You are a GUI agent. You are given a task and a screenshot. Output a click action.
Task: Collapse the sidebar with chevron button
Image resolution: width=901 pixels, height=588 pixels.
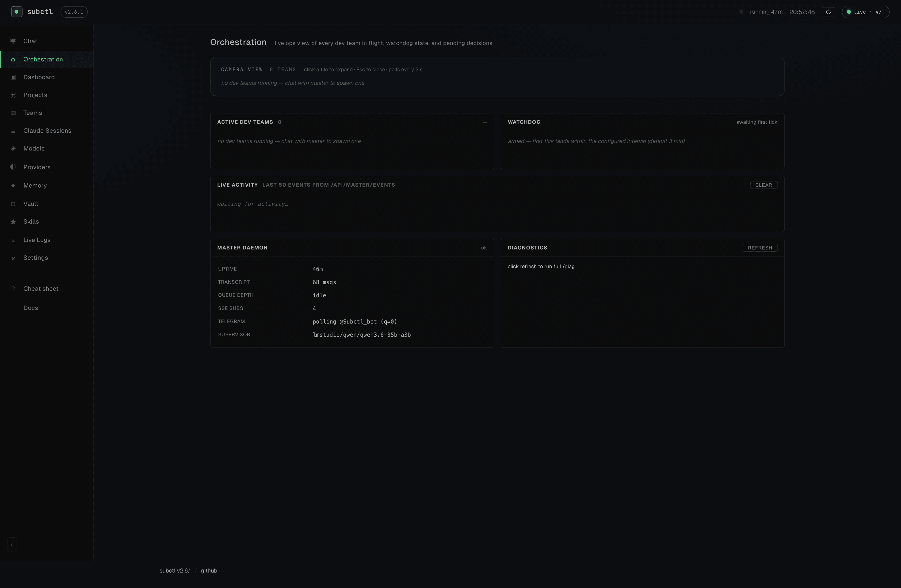(12, 545)
